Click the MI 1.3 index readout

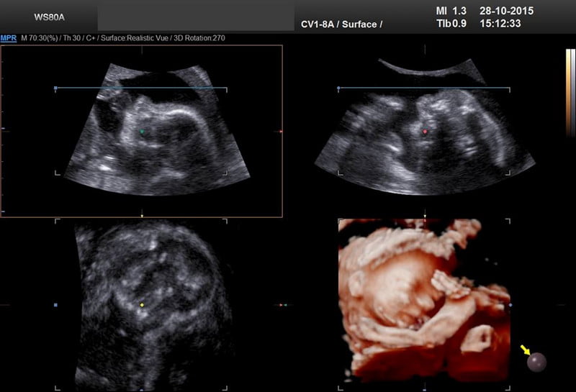click(447, 12)
